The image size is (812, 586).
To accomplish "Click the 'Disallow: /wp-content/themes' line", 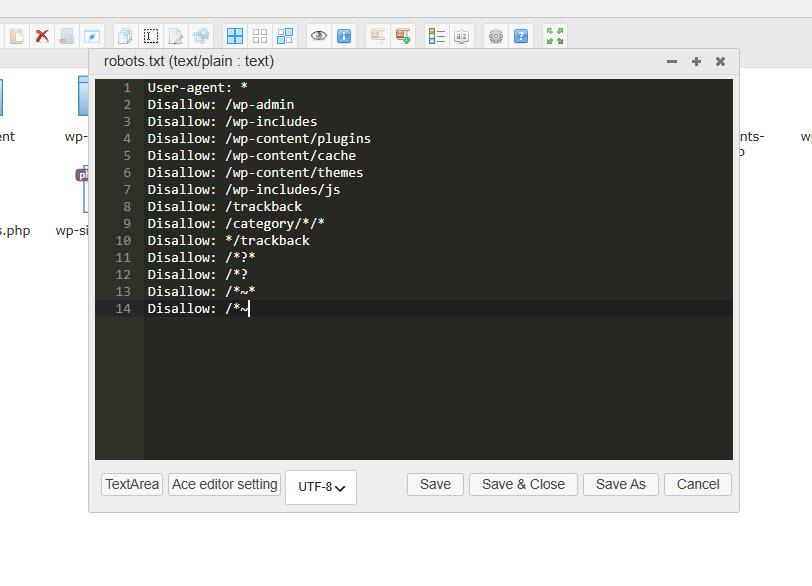I will 255,173.
